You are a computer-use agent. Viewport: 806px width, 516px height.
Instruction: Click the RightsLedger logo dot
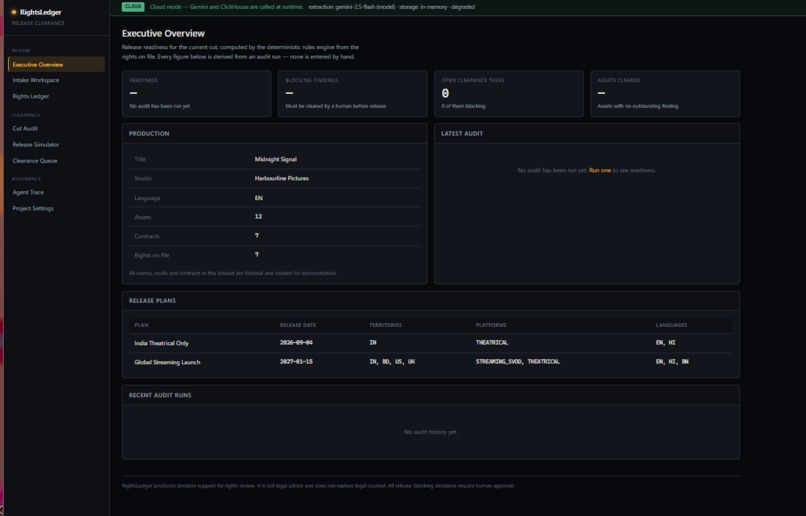(14, 12)
